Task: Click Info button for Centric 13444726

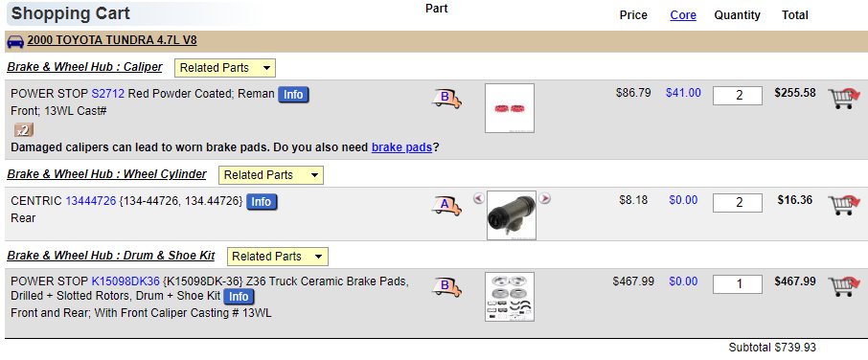Action: click(262, 202)
